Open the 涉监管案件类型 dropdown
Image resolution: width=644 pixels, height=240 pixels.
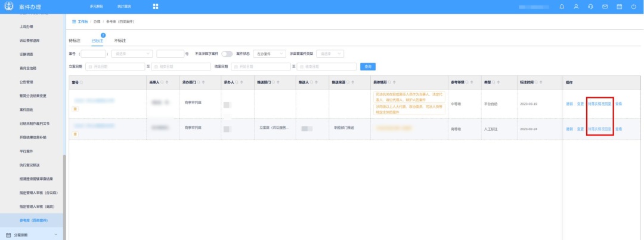click(x=330, y=54)
